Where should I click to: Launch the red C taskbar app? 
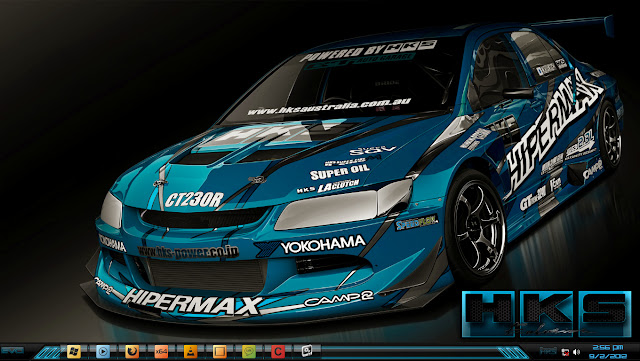tap(278, 351)
